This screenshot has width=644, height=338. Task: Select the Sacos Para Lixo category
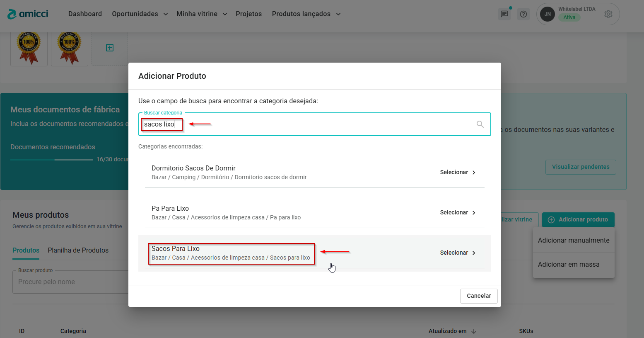(457, 253)
